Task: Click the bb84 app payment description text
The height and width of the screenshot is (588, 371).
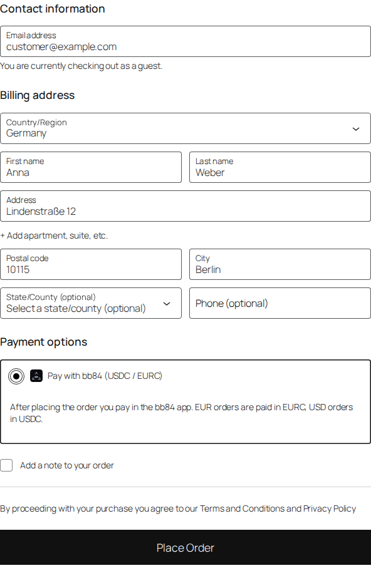Action: click(182, 413)
